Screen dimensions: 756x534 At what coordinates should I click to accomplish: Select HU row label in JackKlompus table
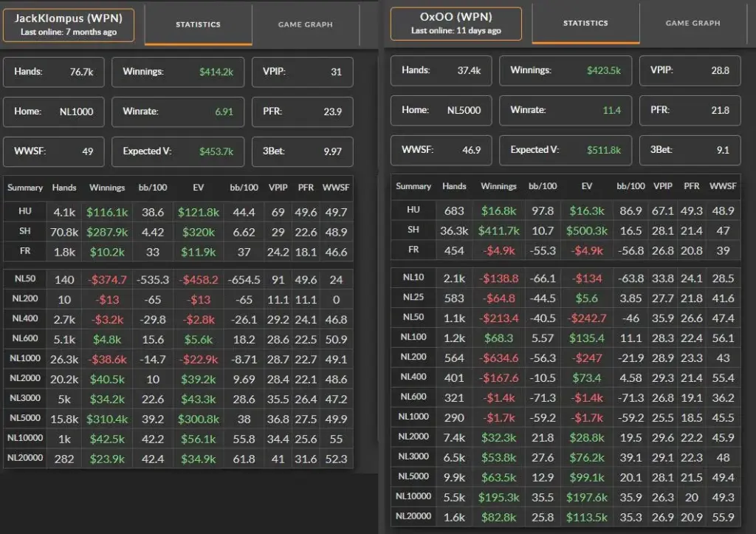tap(25, 211)
